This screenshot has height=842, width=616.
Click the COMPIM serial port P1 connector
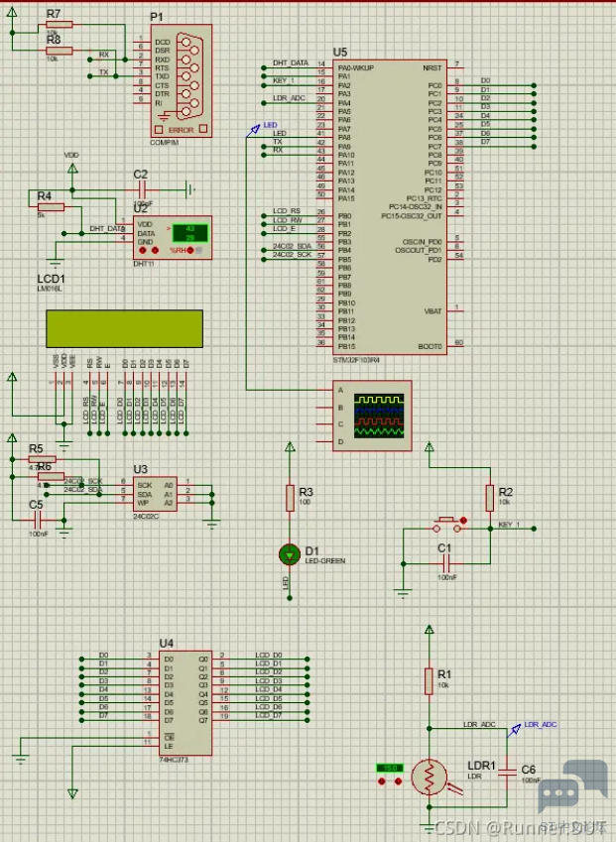[x=181, y=81]
